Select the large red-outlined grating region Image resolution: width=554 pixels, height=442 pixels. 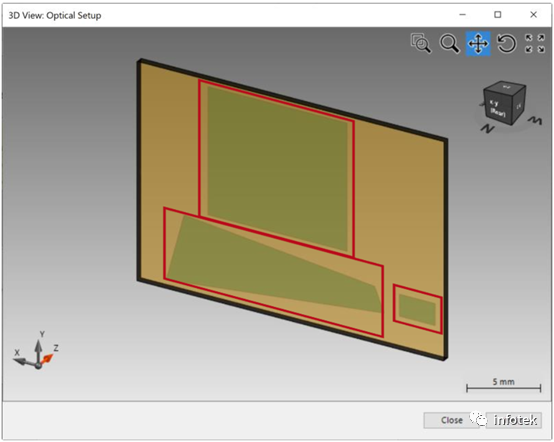click(277, 168)
